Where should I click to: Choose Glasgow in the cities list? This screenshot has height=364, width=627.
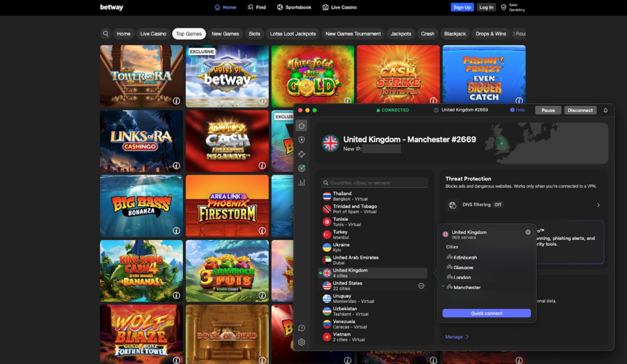(x=464, y=268)
